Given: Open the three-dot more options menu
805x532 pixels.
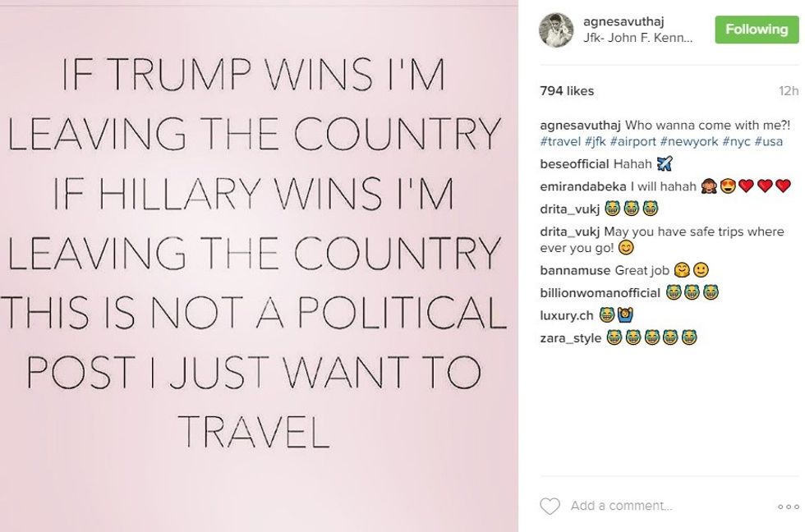Looking at the screenshot, I should (x=788, y=507).
